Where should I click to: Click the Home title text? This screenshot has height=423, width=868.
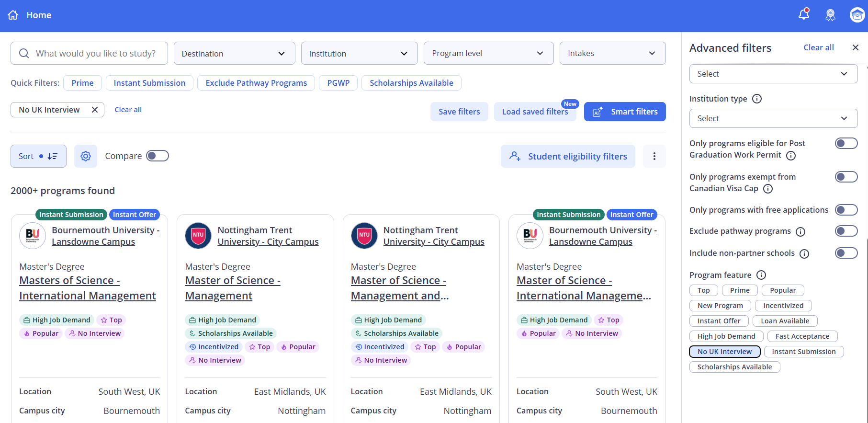39,15
